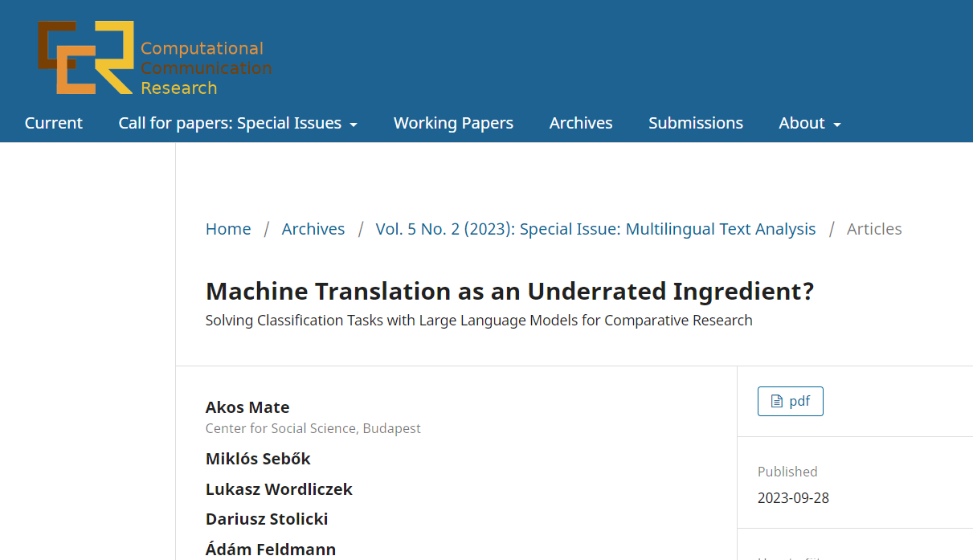
Task: Click the document icon in the pdf button
Action: coord(776,402)
